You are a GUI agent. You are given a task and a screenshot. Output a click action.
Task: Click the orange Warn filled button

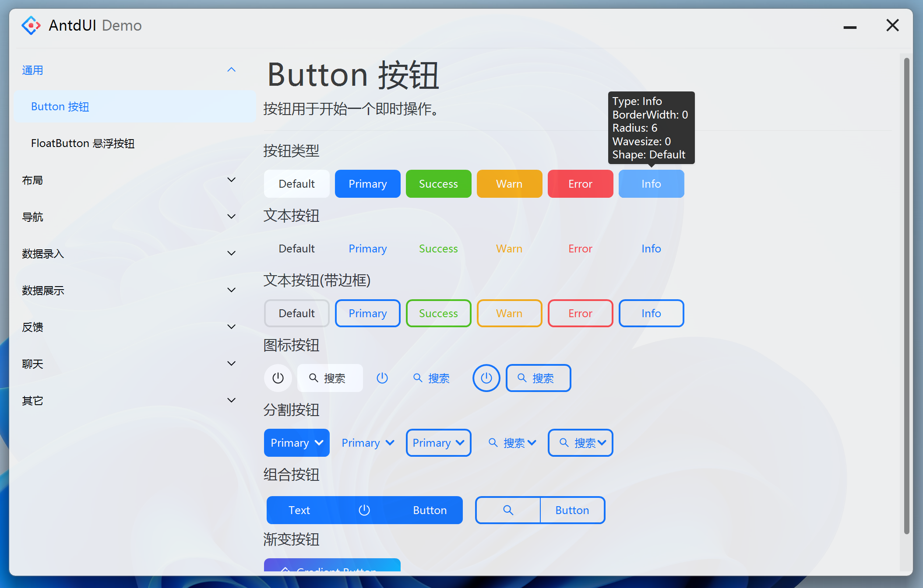tap(509, 184)
